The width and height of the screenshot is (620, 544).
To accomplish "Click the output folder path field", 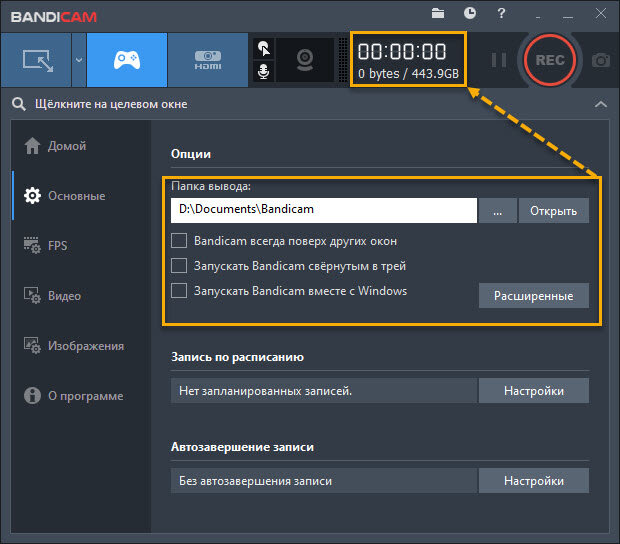I will (324, 210).
